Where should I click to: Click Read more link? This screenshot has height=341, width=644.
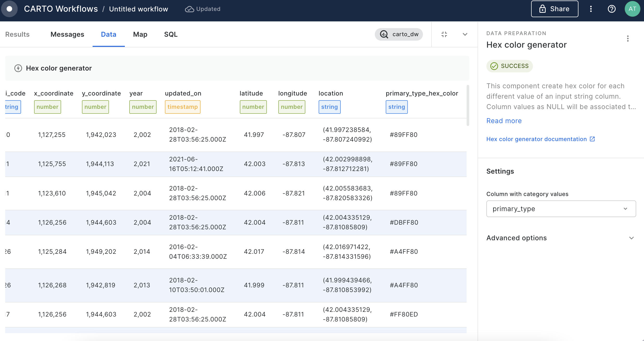pos(504,121)
